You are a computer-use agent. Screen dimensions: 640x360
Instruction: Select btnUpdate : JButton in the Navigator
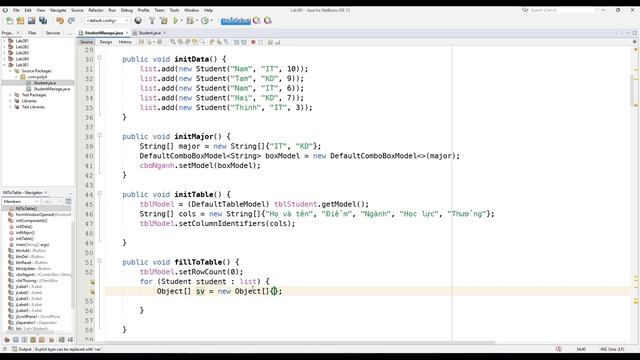pos(33,269)
